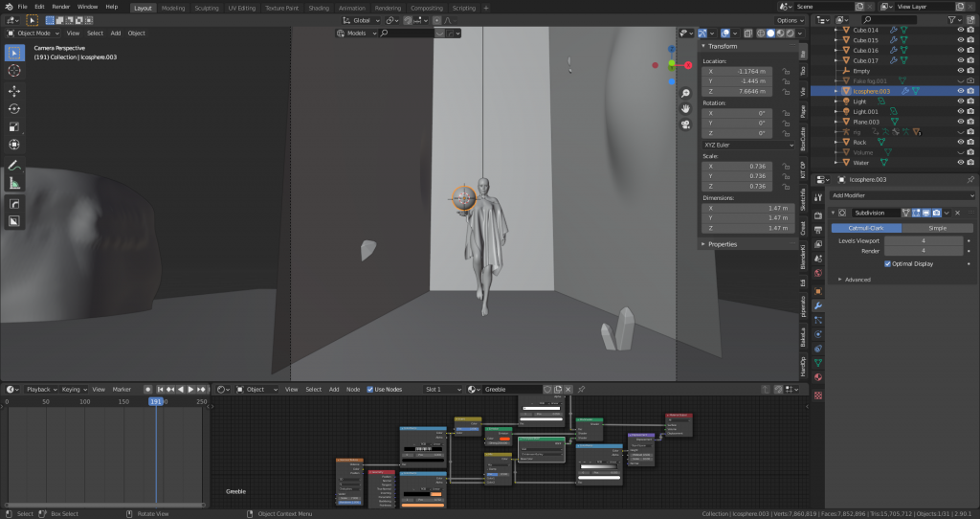Select the Move tool in the toolbar
The height and width of the screenshot is (519, 980).
14,91
